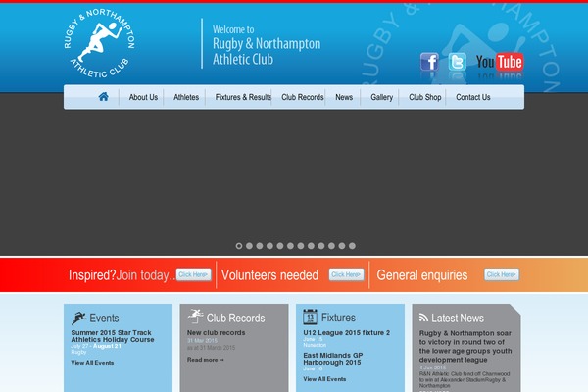Click the runner icon beside Events
This screenshot has width=588, height=392.
(78, 318)
